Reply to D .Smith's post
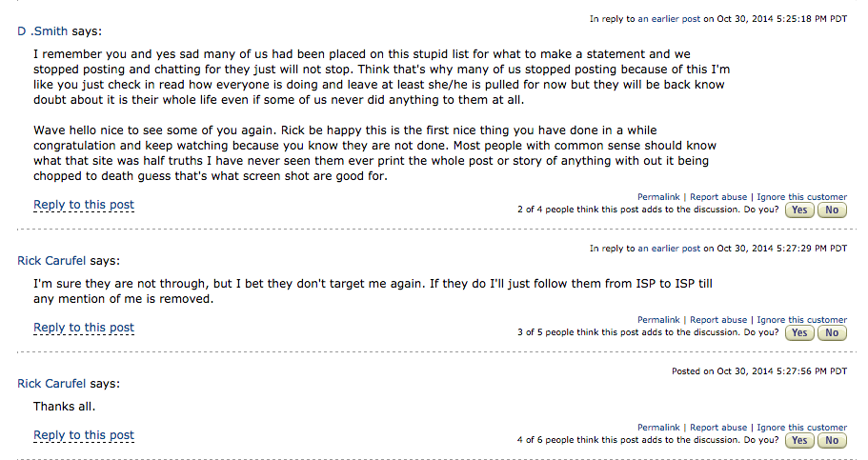The image size is (868, 460). point(84,205)
